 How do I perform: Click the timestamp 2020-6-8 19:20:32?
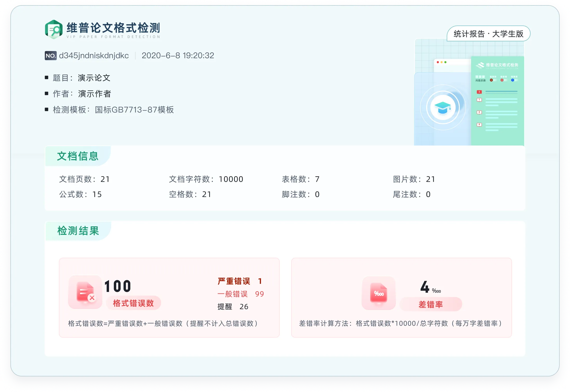point(178,55)
